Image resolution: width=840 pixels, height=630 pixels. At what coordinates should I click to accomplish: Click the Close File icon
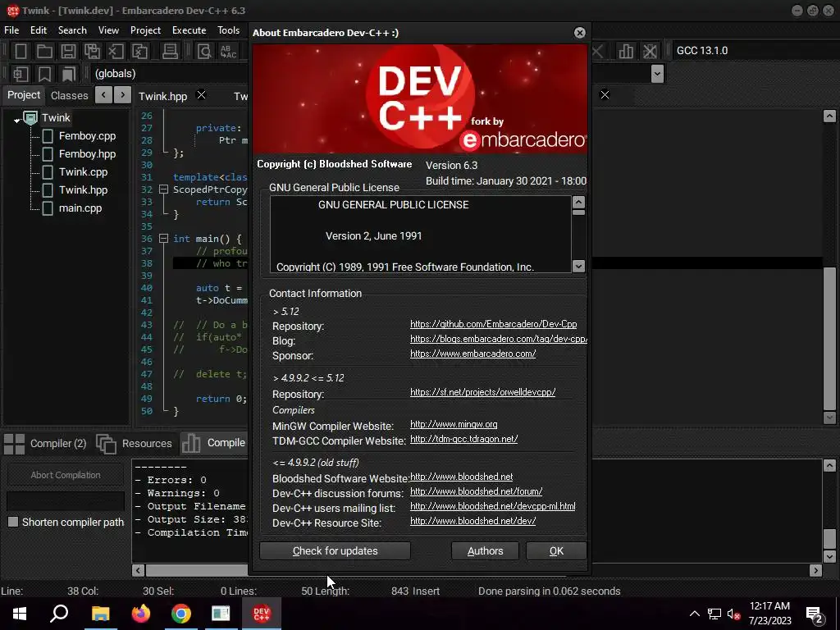point(116,51)
